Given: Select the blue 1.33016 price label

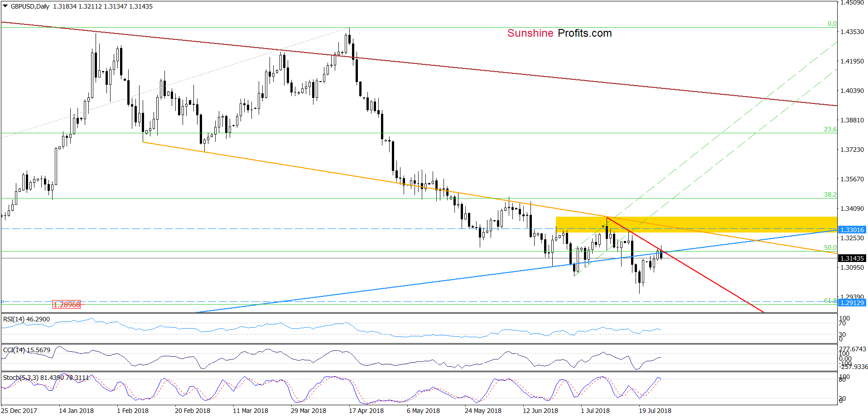Looking at the screenshot, I should pyautogui.click(x=852, y=230).
